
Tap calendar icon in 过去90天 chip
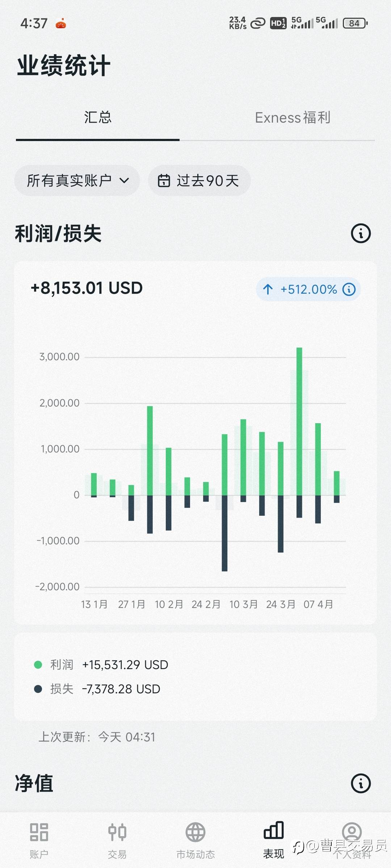point(164,180)
